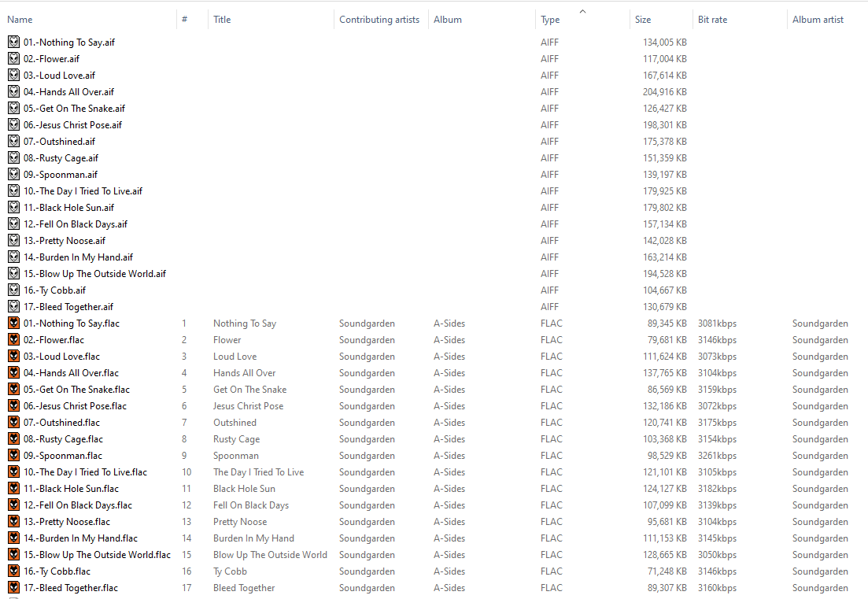
Task: Click the icon of 01.-Nothing To Say.aif
Action: pos(13,43)
